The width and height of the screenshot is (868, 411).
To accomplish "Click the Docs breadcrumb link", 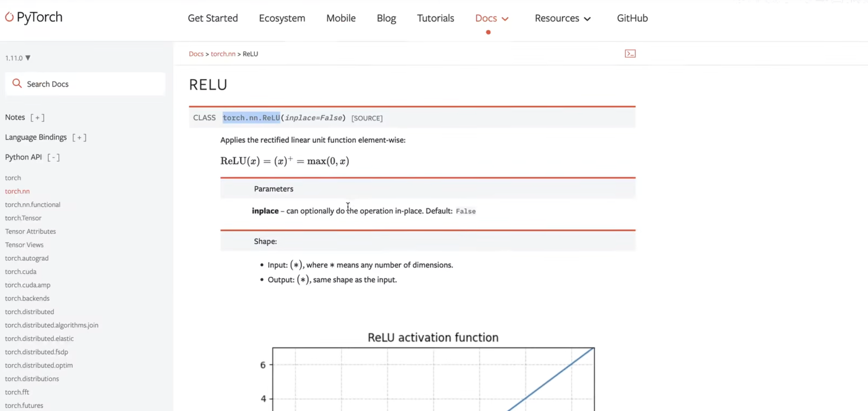I will 196,54.
